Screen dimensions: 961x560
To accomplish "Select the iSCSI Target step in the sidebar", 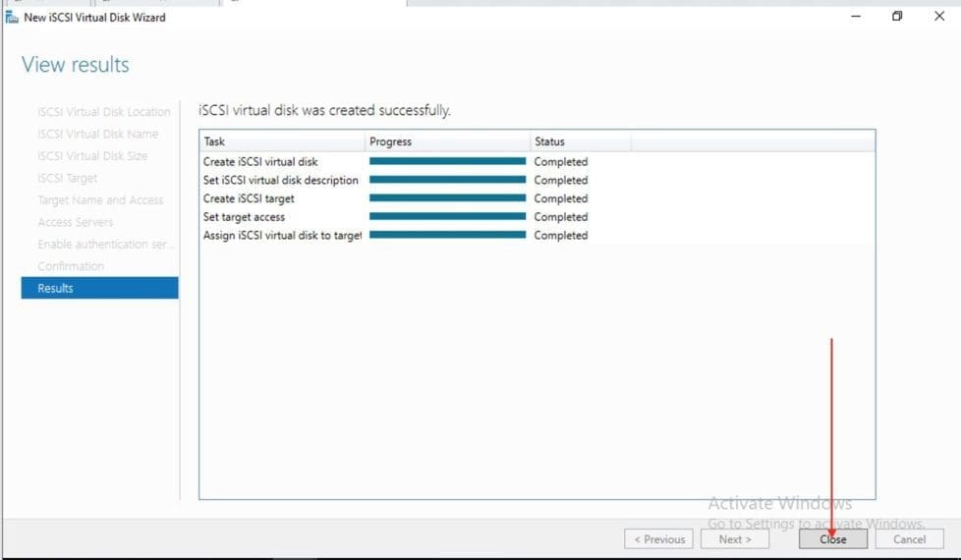I will [68, 178].
